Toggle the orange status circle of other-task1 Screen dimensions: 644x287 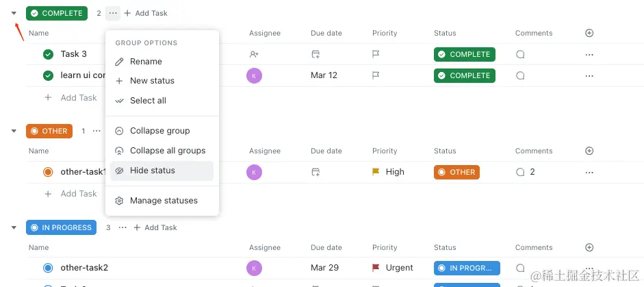coord(48,172)
